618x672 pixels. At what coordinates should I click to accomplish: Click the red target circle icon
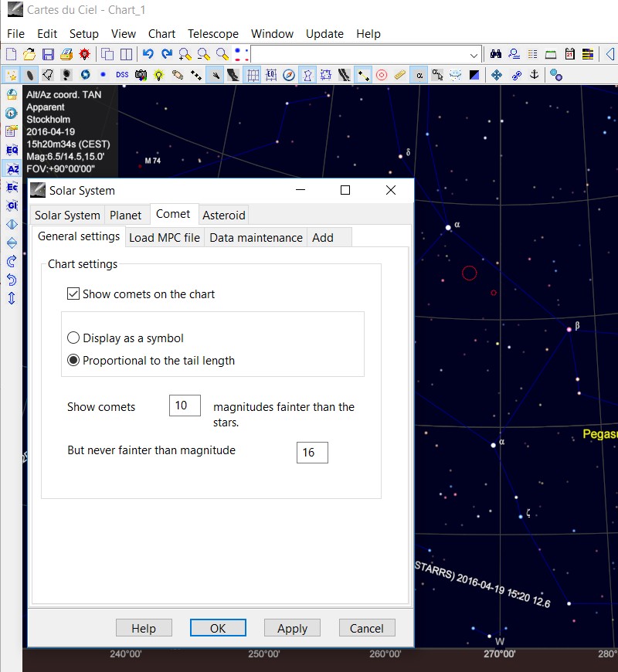[382, 76]
